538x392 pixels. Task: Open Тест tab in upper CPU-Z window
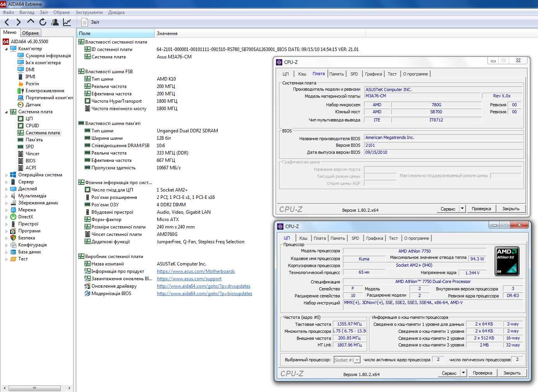pos(392,74)
